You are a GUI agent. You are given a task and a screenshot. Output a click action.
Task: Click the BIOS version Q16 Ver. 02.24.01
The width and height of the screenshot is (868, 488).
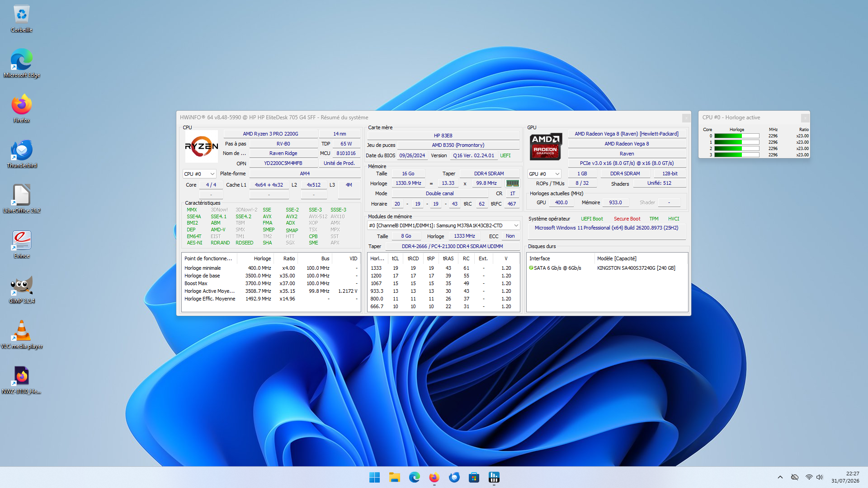474,155
